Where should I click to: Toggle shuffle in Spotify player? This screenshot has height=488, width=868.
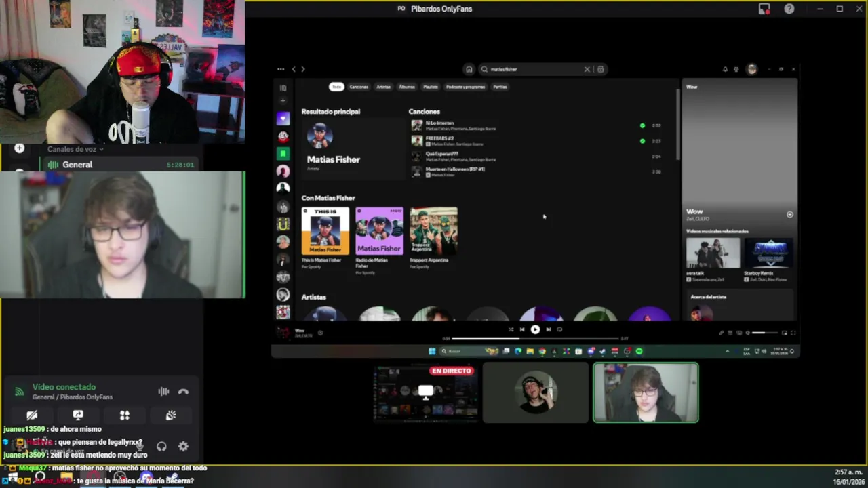point(511,329)
